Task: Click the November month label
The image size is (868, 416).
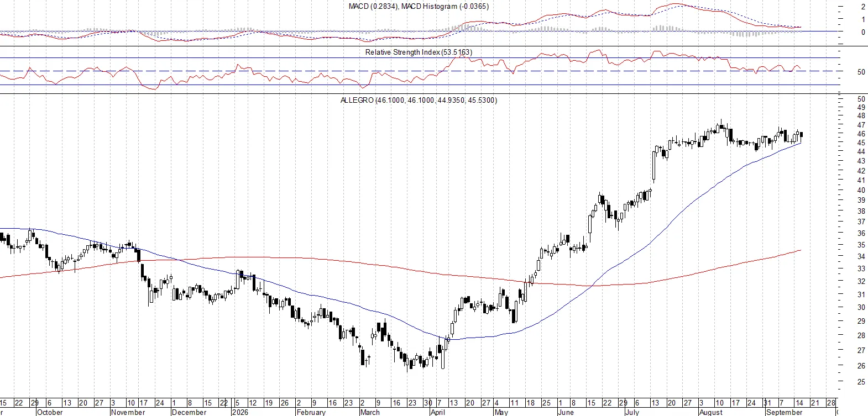Action: click(x=128, y=412)
